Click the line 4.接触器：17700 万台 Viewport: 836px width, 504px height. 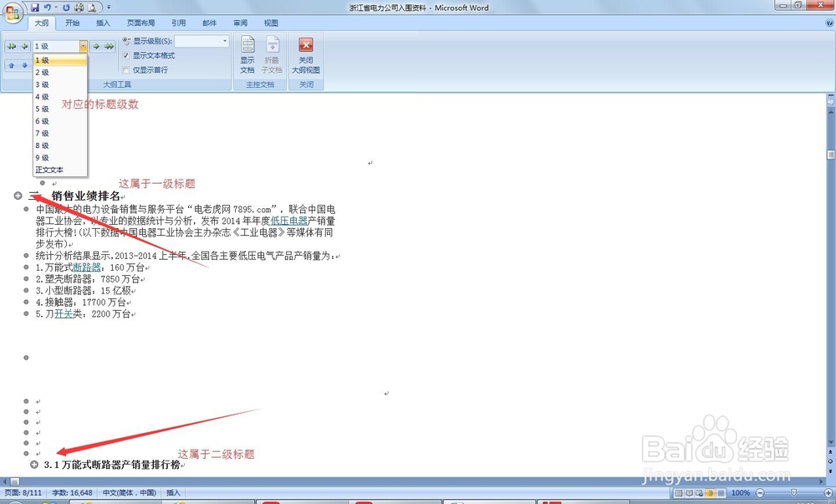82,302
